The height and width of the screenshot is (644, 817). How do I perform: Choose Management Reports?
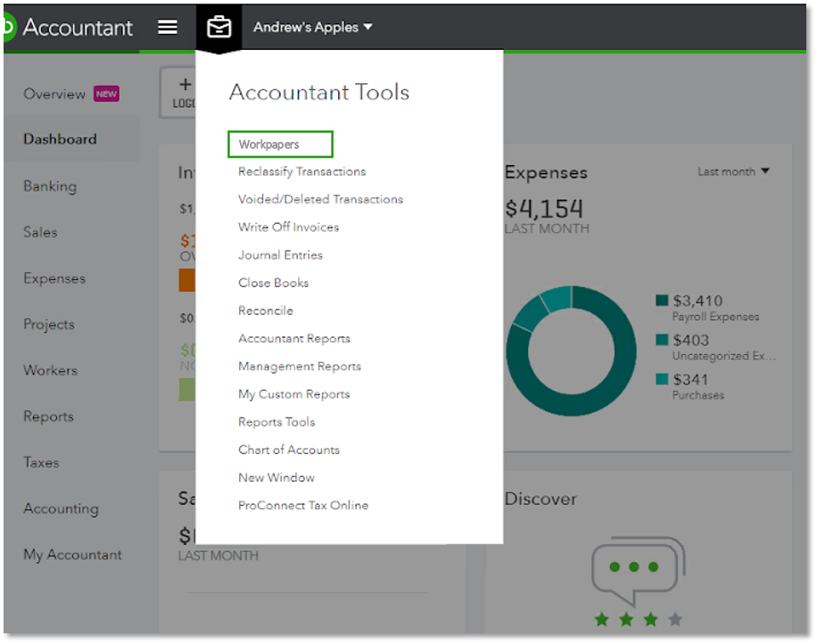pyautogui.click(x=300, y=367)
